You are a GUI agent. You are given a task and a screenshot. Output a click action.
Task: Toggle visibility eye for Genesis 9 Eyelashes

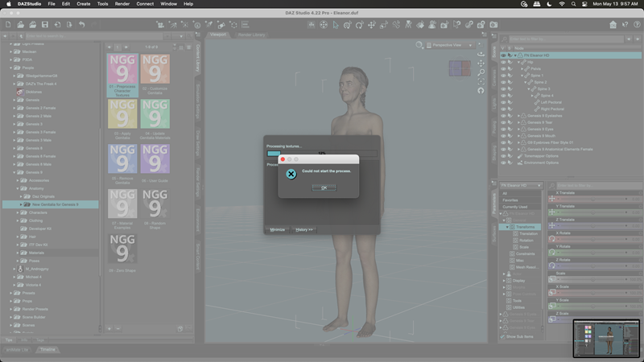coord(503,116)
